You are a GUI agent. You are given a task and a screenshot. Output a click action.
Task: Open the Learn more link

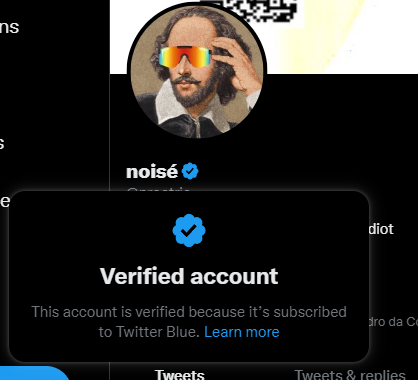[x=242, y=332]
